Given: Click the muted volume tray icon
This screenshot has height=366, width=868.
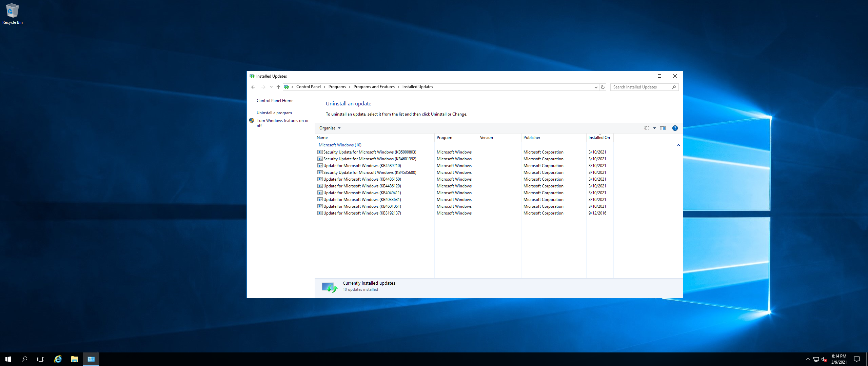Looking at the screenshot, I should [x=824, y=359].
